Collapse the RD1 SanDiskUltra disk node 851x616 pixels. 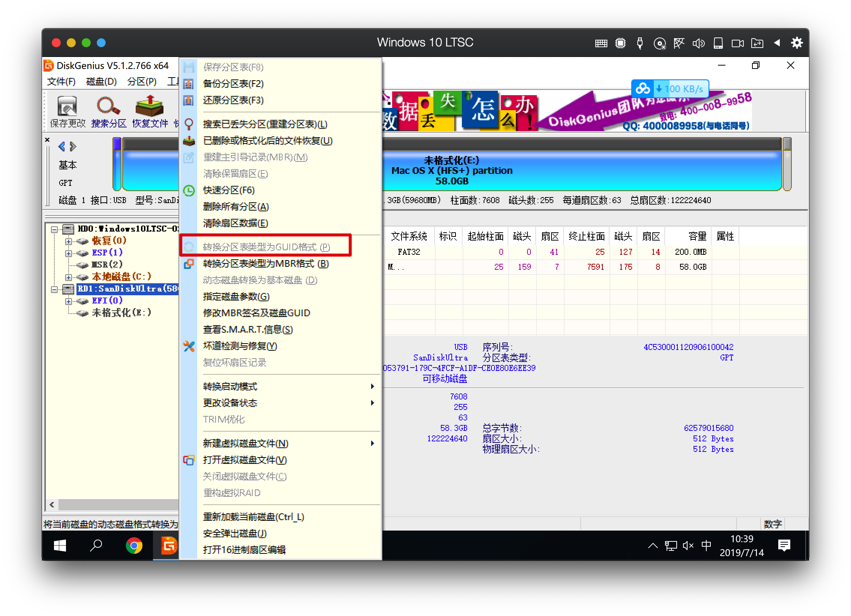coord(54,289)
